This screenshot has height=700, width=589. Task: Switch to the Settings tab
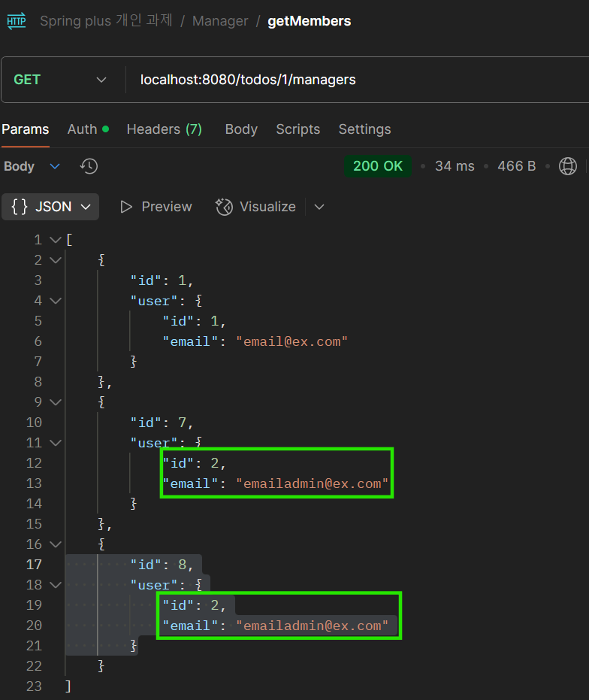tap(364, 129)
